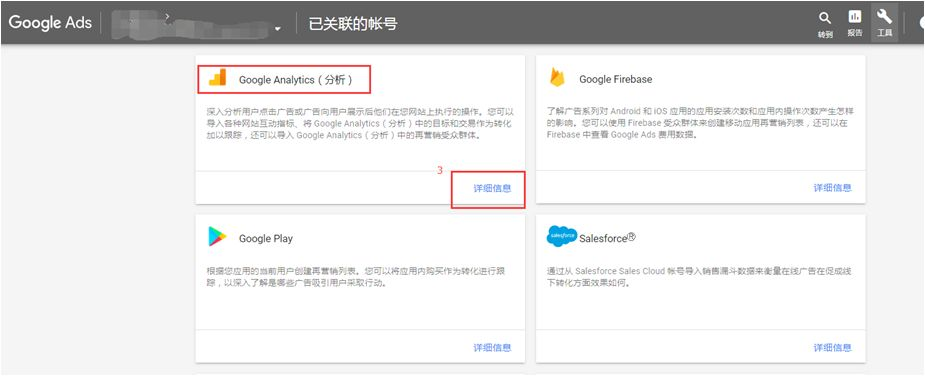
Task: Click the Salesforce cloud logo
Action: [x=562, y=236]
